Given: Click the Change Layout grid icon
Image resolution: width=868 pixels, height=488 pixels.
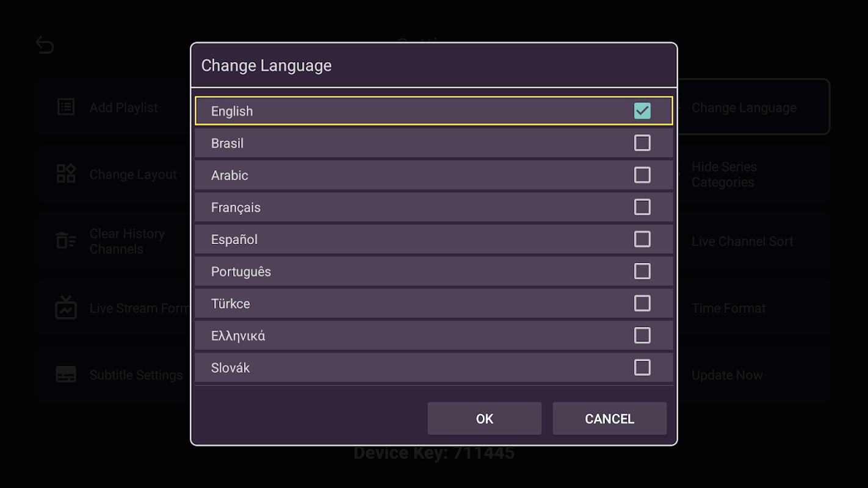Looking at the screenshot, I should tap(66, 174).
